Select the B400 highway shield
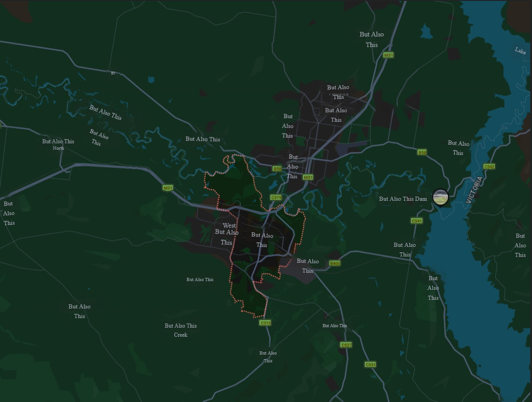The width and height of the screenshot is (532, 402). point(335,263)
